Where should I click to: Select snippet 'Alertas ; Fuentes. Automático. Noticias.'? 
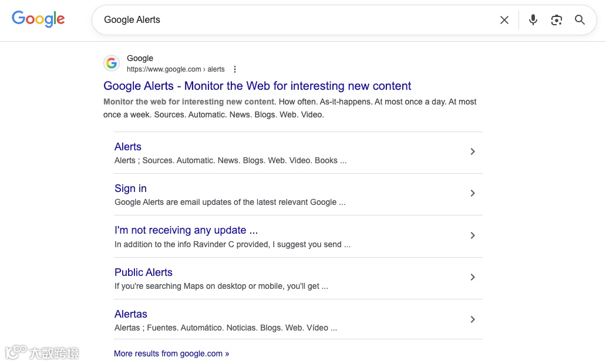225,328
